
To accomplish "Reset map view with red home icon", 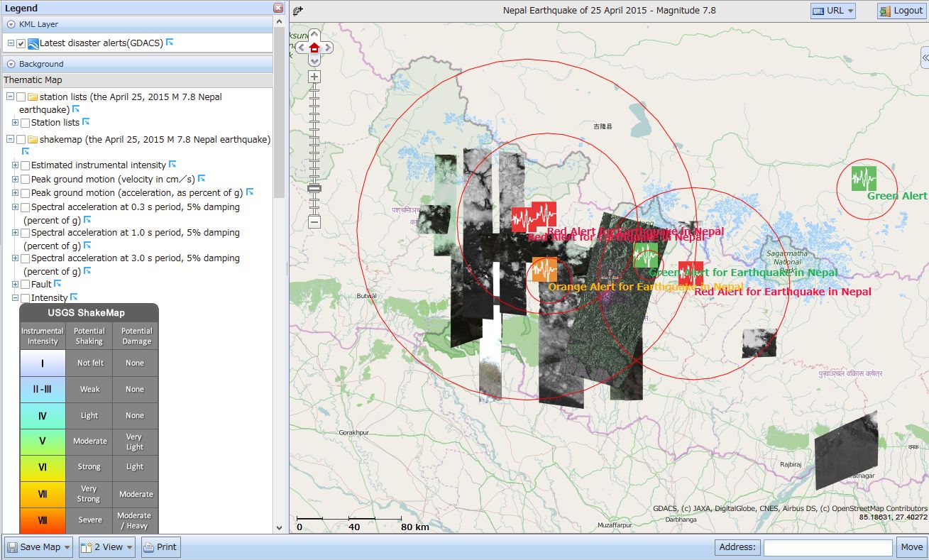I will tap(314, 48).
